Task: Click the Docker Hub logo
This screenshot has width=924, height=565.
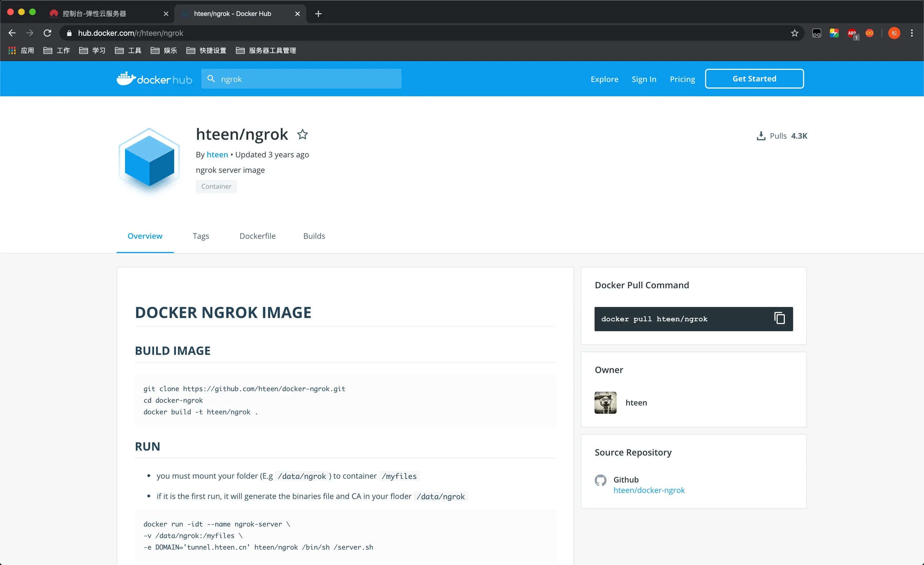Action: pos(154,79)
